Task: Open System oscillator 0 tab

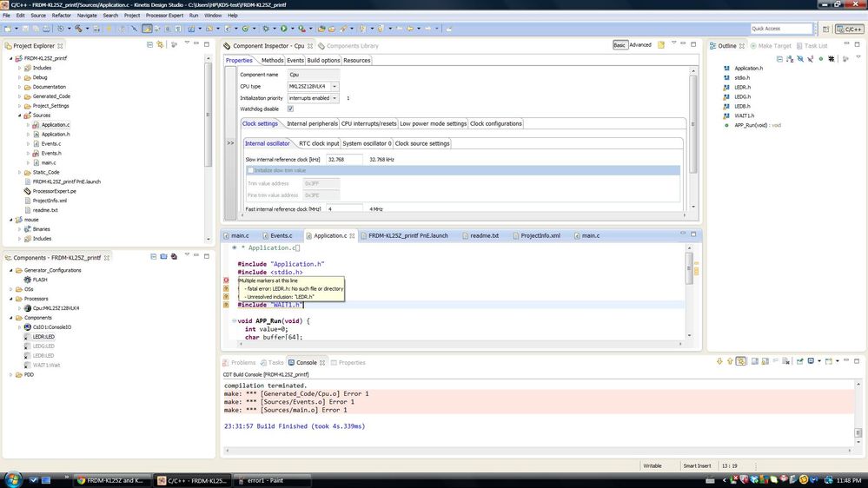Action: 367,143
